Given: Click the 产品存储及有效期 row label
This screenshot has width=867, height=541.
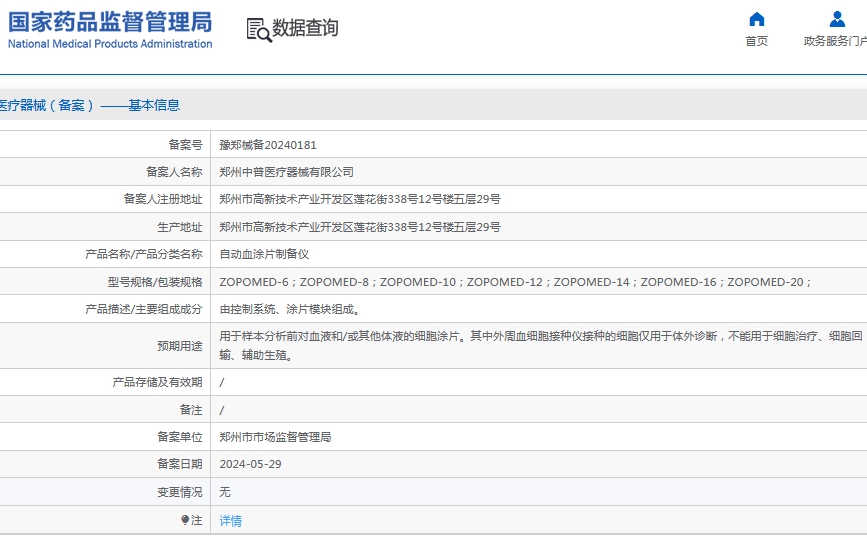Looking at the screenshot, I should (158, 382).
